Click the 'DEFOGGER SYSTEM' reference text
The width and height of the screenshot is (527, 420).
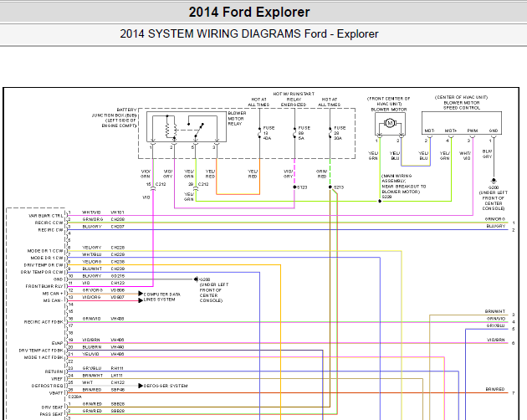[x=166, y=386]
